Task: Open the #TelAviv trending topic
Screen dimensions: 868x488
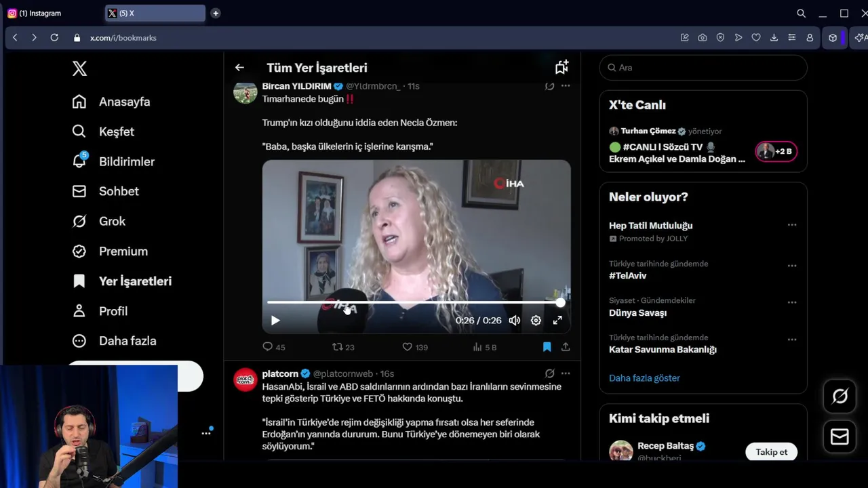Action: (628, 276)
